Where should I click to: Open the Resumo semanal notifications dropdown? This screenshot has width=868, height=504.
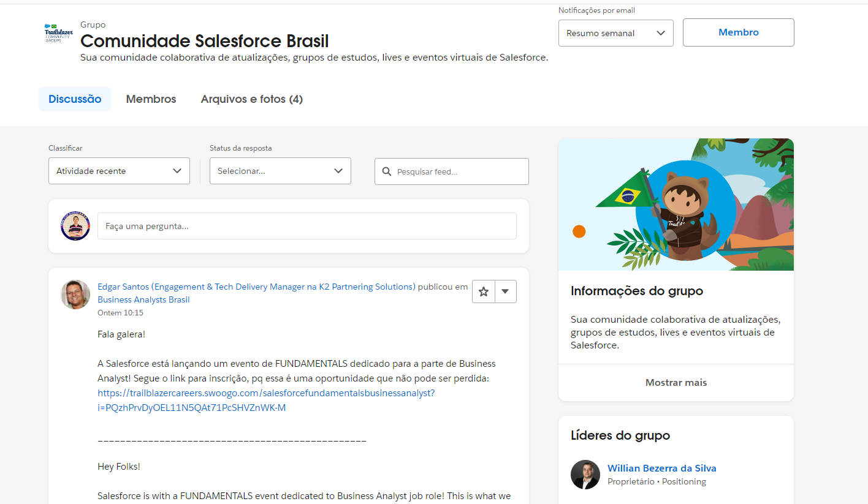pos(615,32)
